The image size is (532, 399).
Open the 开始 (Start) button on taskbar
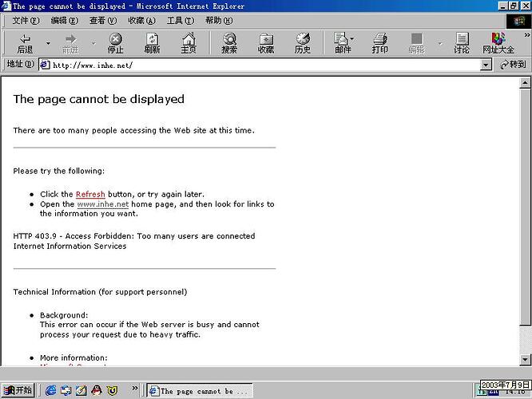(18, 390)
